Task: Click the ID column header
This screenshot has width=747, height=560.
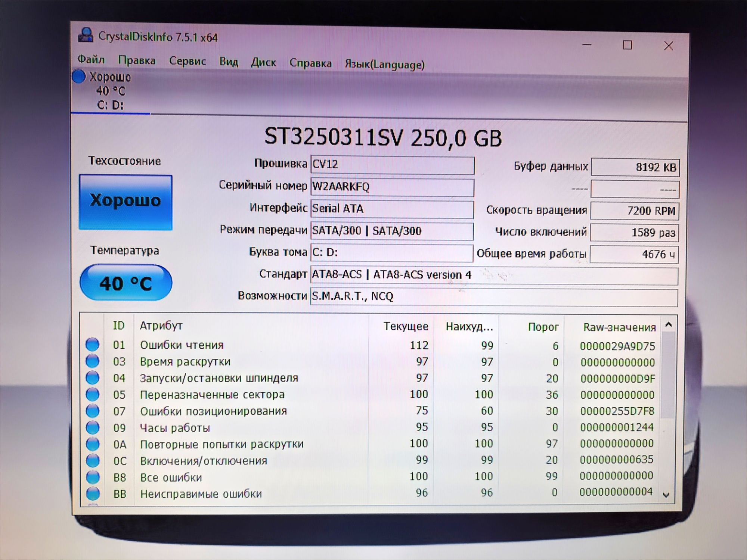Action: point(118,326)
